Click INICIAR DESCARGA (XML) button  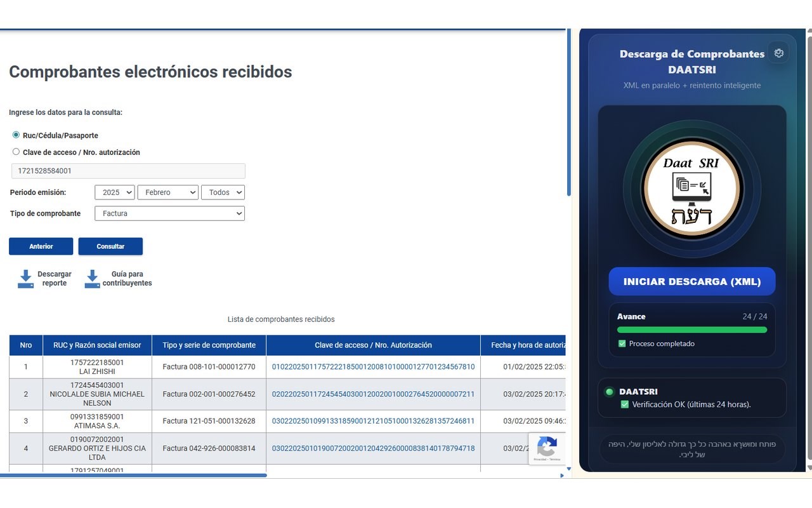pos(692,281)
